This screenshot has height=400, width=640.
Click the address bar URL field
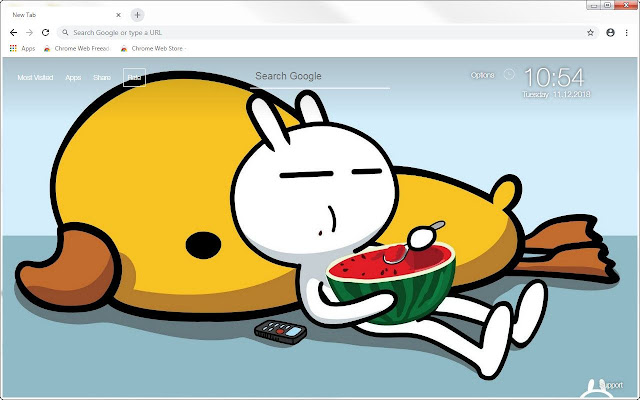[328, 33]
